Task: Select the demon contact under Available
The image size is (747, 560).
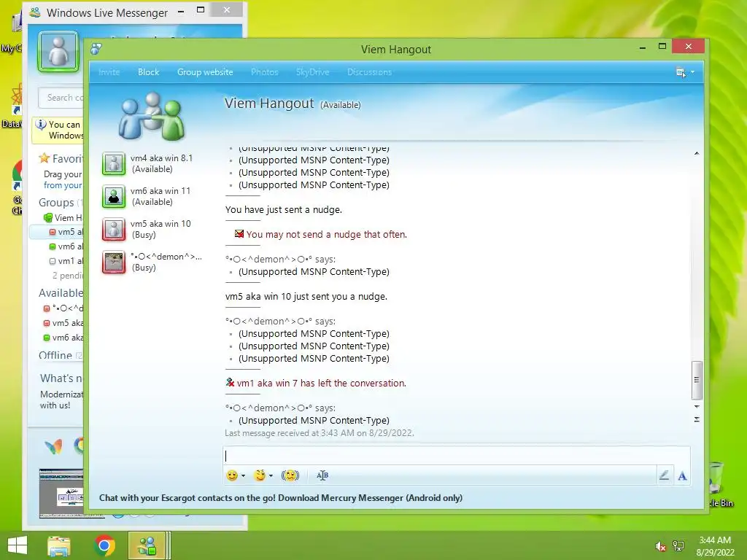Action: pyautogui.click(x=63, y=308)
